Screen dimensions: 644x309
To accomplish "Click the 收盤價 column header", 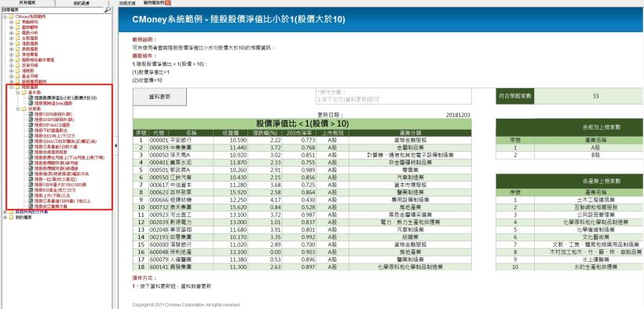I will coord(230,133).
